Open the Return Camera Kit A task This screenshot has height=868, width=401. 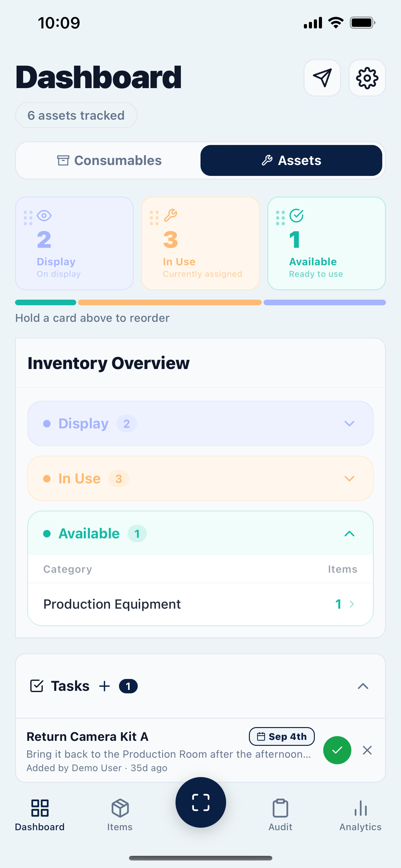pos(200,750)
